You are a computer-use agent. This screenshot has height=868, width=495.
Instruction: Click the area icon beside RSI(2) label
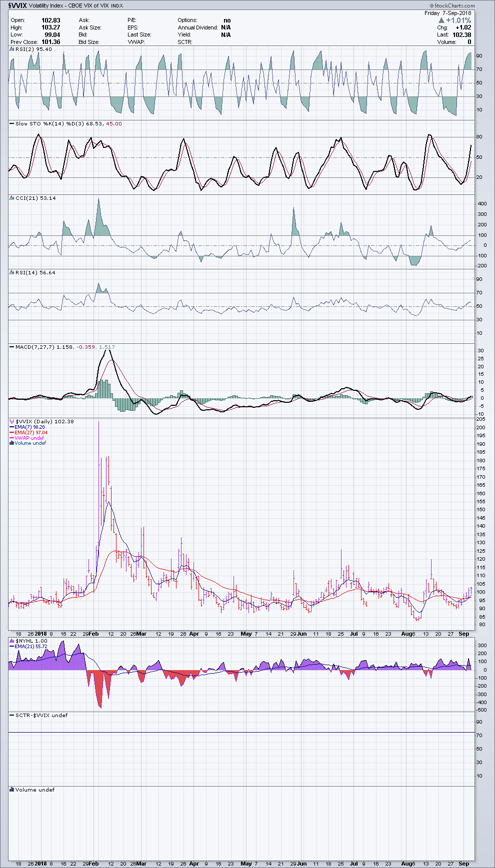click(x=12, y=49)
